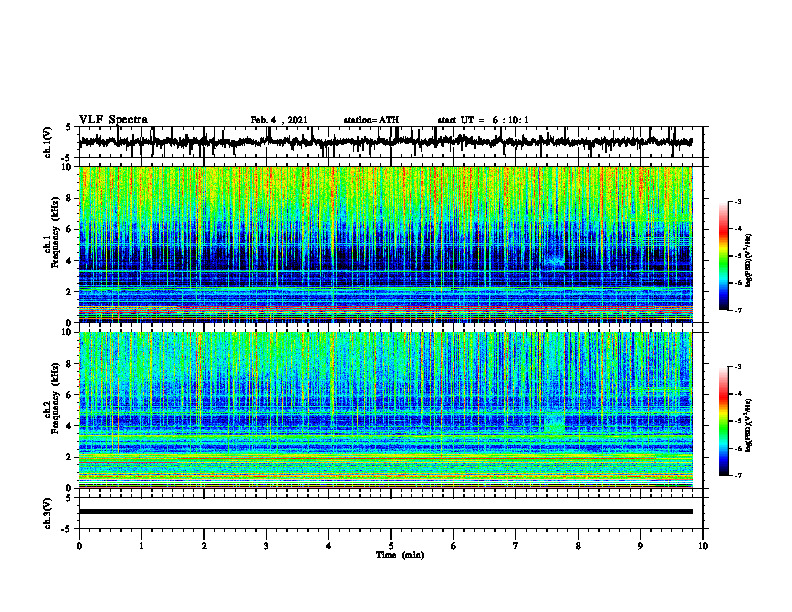Click the ch.1 colorbar log PSD unit label
The height and width of the screenshot is (612, 792).
click(x=748, y=260)
